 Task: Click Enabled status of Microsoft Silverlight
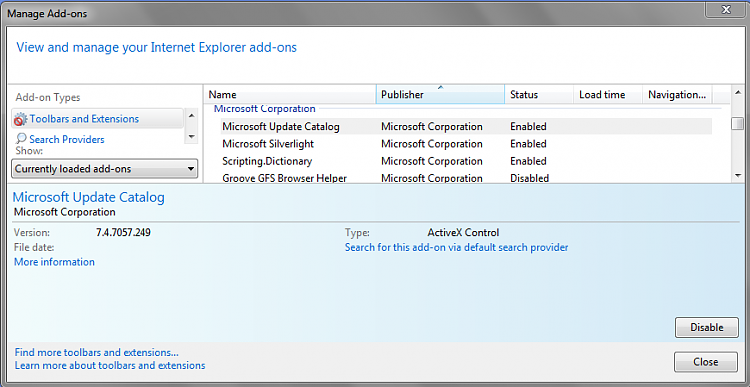[528, 144]
